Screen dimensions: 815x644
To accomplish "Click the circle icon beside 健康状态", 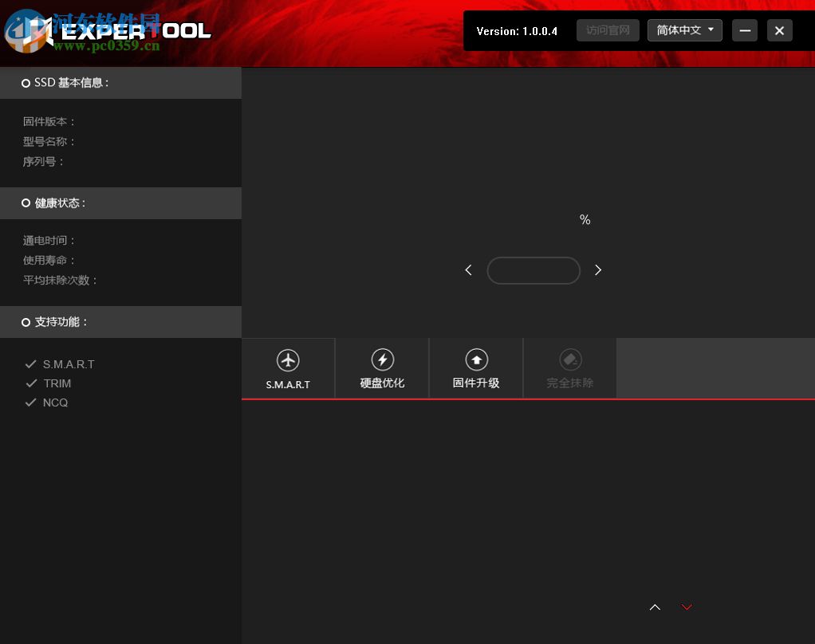I will pyautogui.click(x=26, y=202).
